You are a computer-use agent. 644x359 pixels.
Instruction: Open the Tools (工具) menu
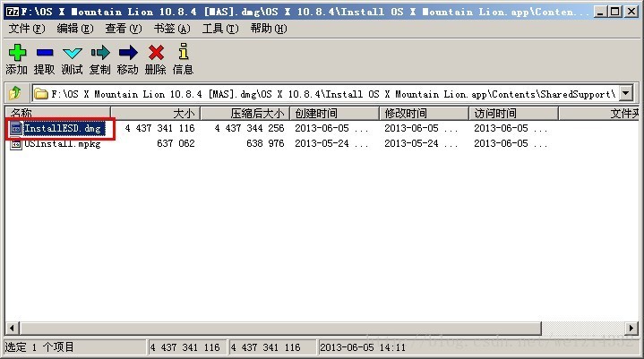point(220,29)
